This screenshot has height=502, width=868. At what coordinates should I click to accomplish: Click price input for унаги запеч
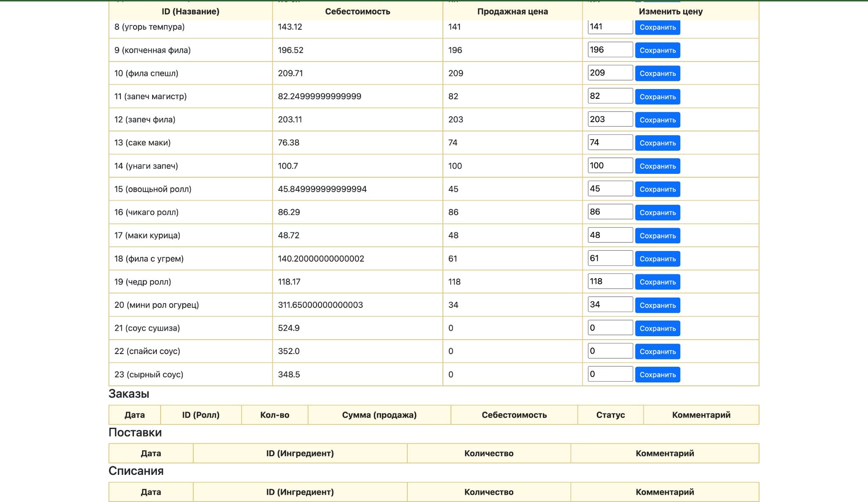pyautogui.click(x=610, y=165)
